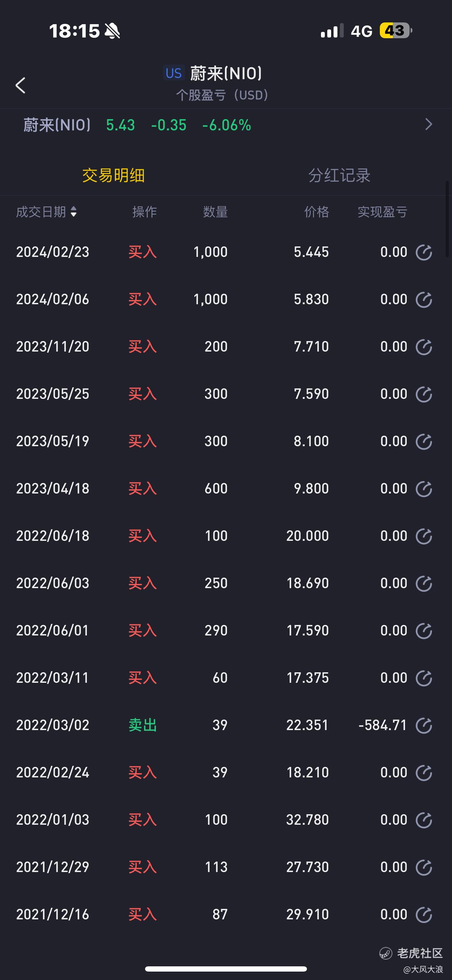
Task: Tap share icon on the 2022/03/02 sell row
Action: 424,726
